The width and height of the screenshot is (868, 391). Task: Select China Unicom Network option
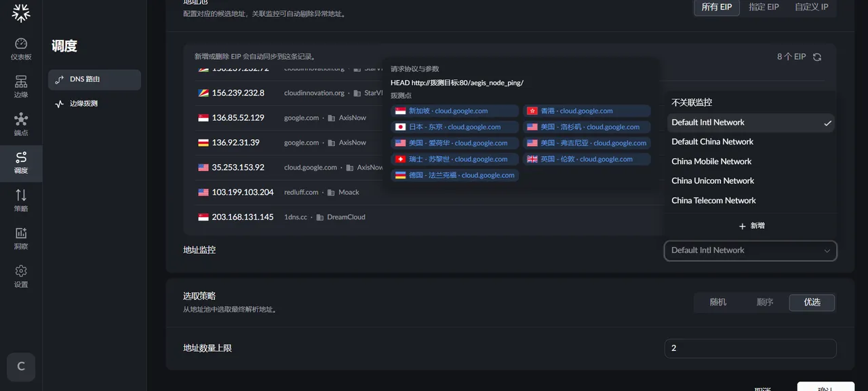click(751, 181)
